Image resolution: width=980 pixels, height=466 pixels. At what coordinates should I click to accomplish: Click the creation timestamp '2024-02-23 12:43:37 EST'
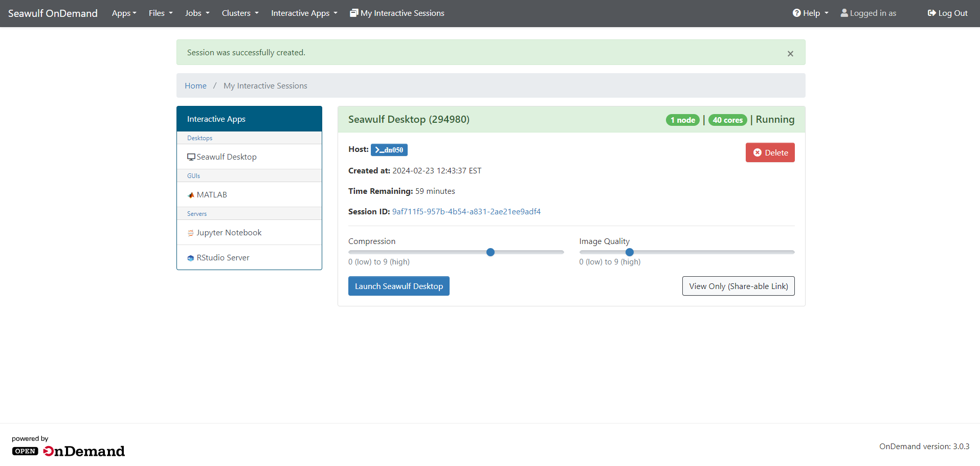point(437,171)
